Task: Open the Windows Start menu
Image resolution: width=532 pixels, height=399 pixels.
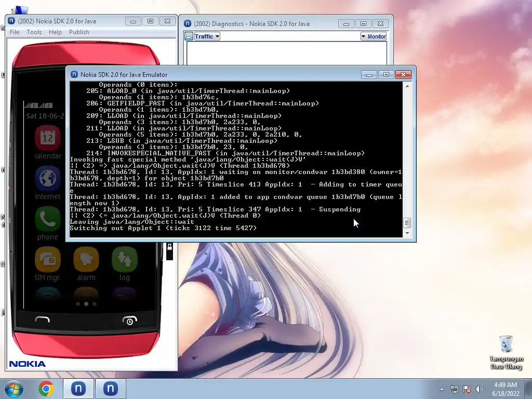Action: 14,389
